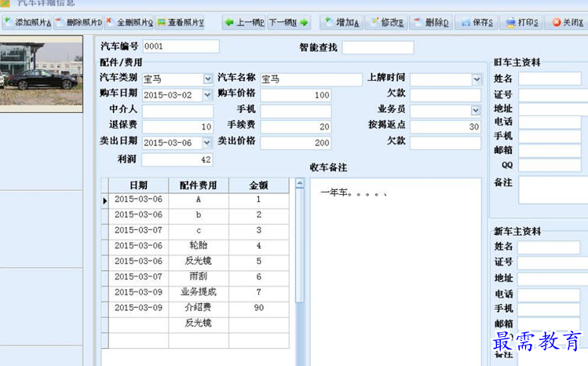Go to previous car (上一辆)
This screenshot has width=588, height=366.
point(244,23)
